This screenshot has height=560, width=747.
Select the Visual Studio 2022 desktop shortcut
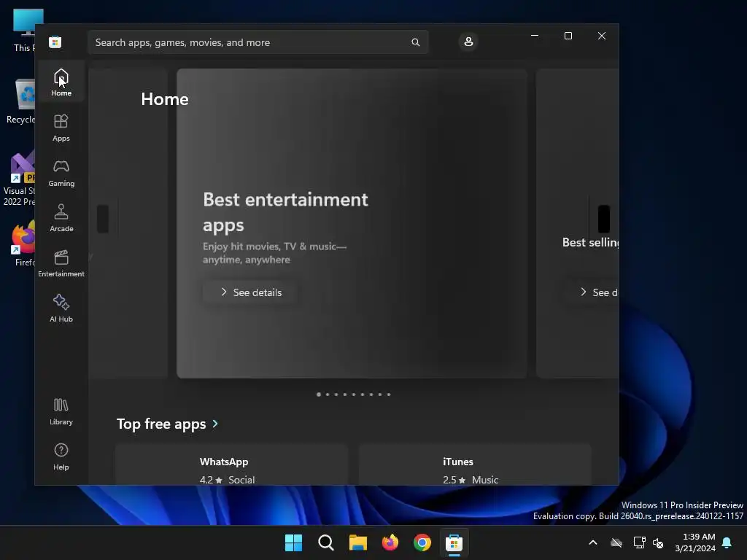[19, 179]
